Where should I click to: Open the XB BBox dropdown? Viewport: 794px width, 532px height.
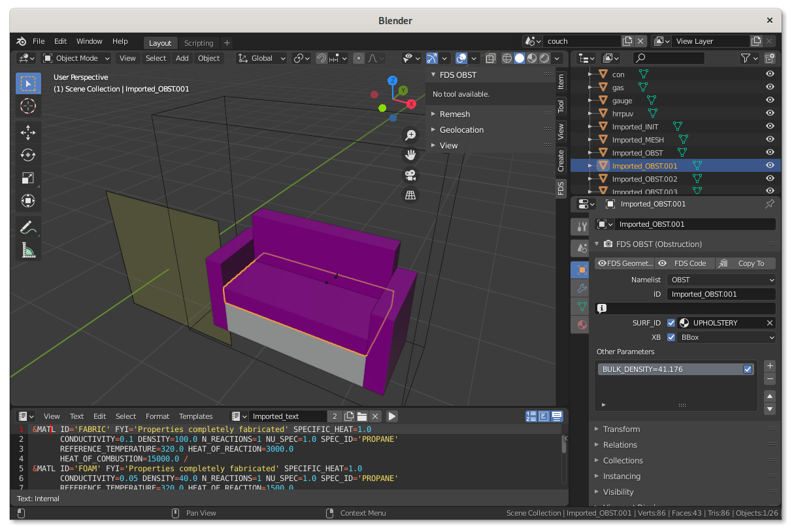[x=727, y=338]
